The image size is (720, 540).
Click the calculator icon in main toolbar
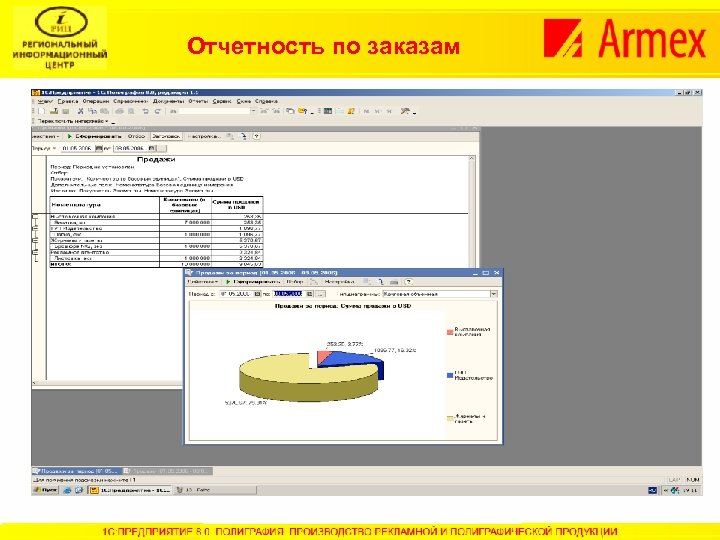[328, 111]
